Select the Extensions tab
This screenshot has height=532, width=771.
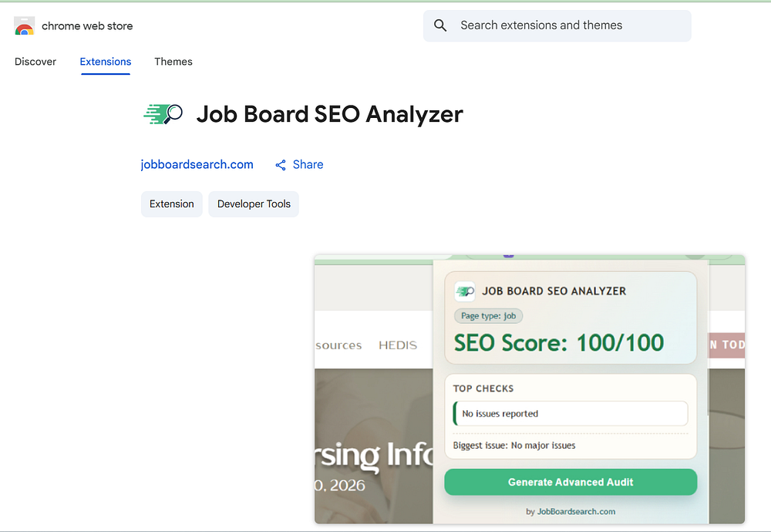[106, 62]
